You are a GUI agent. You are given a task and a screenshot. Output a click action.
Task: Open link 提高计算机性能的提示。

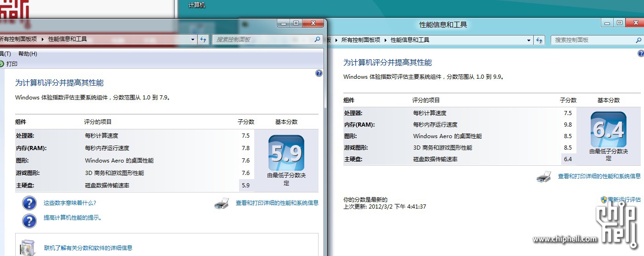tap(73, 218)
